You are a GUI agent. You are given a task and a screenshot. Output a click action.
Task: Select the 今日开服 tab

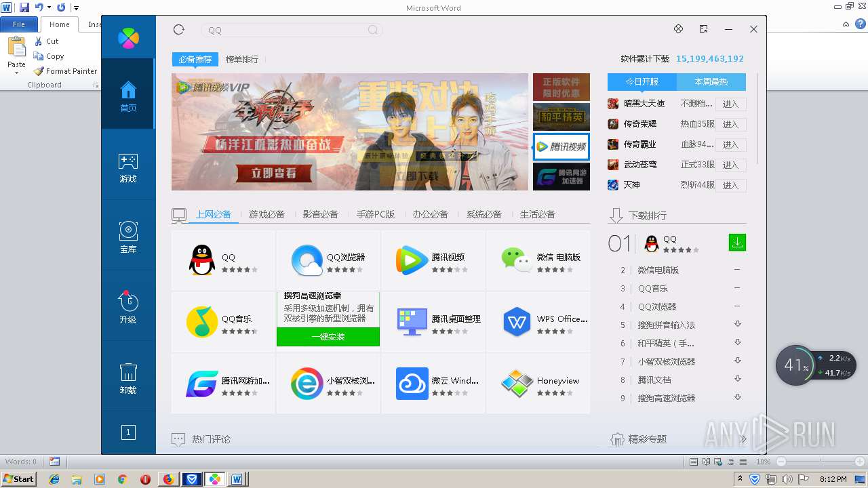642,82
